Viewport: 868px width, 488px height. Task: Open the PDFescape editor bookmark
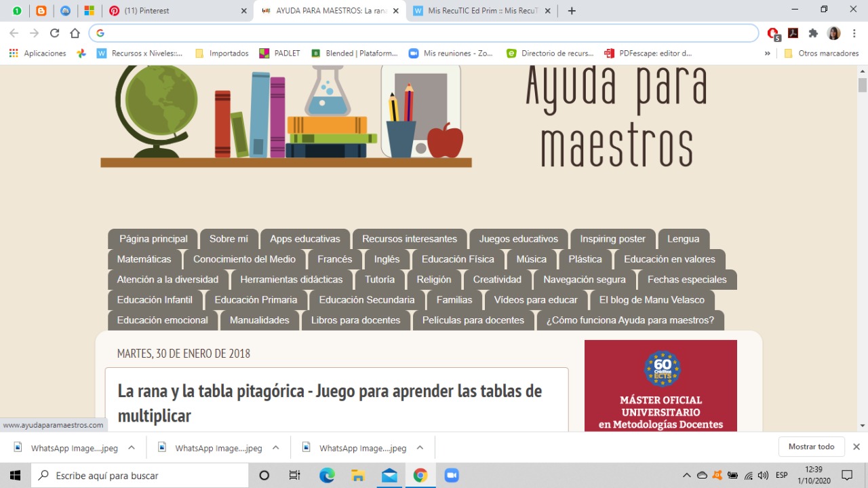click(648, 53)
